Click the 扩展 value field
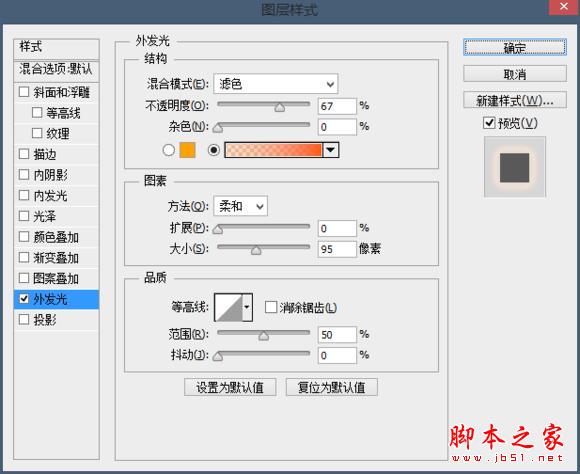Screen dimensions: 580x474 tap(337, 228)
